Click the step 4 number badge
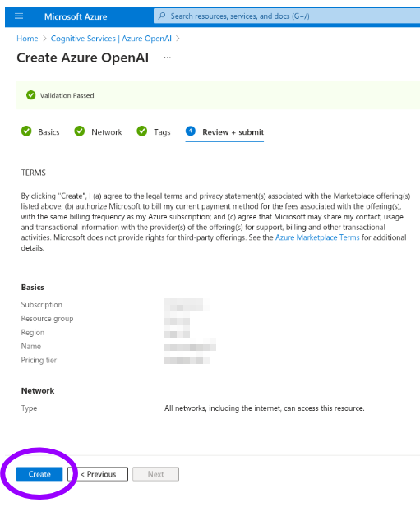The image size is (420, 507). [191, 131]
